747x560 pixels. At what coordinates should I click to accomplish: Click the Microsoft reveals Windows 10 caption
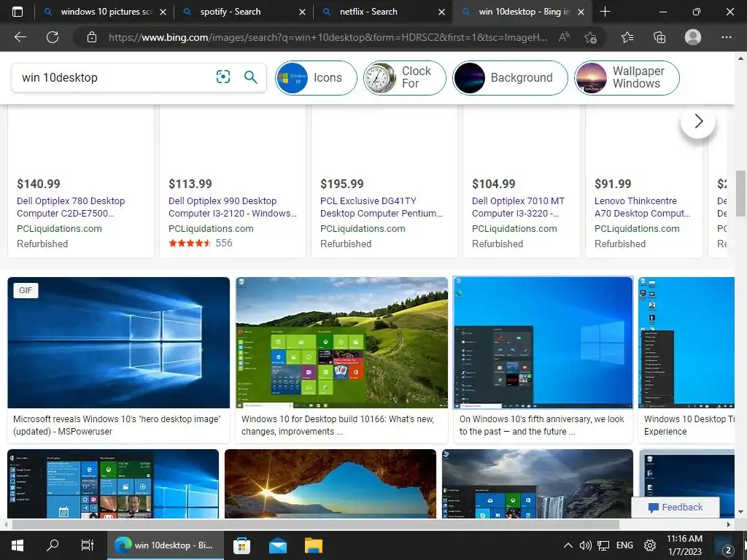coord(117,425)
